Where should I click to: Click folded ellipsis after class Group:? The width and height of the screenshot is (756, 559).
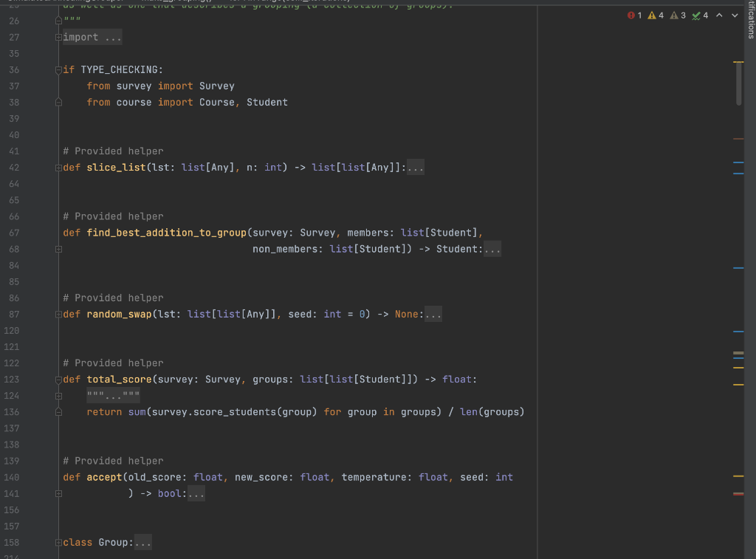coord(142,542)
